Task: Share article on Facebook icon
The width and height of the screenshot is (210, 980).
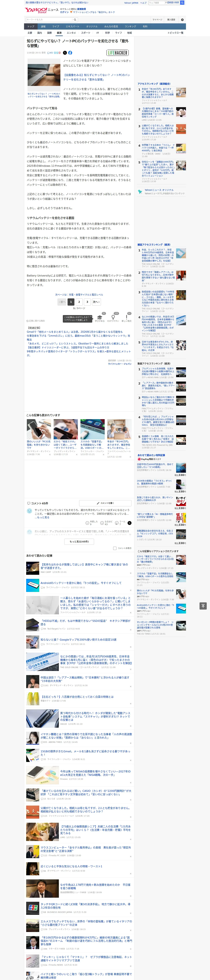Action: click(x=70, y=53)
